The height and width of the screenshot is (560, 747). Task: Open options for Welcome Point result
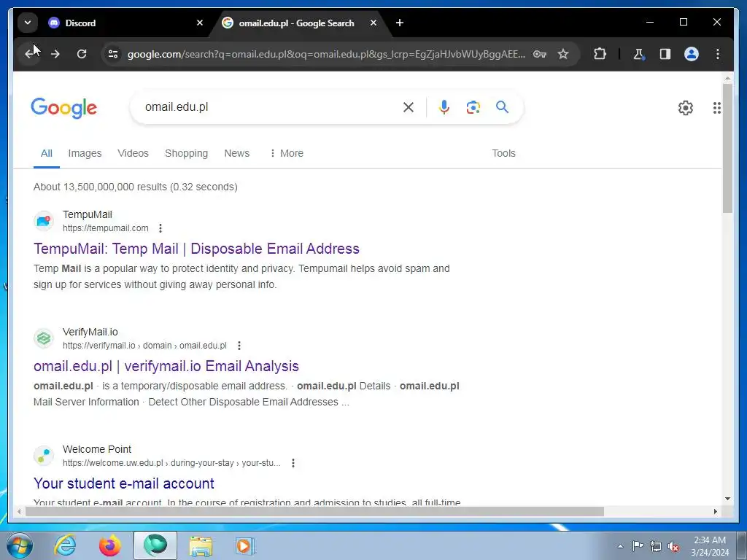(293, 463)
